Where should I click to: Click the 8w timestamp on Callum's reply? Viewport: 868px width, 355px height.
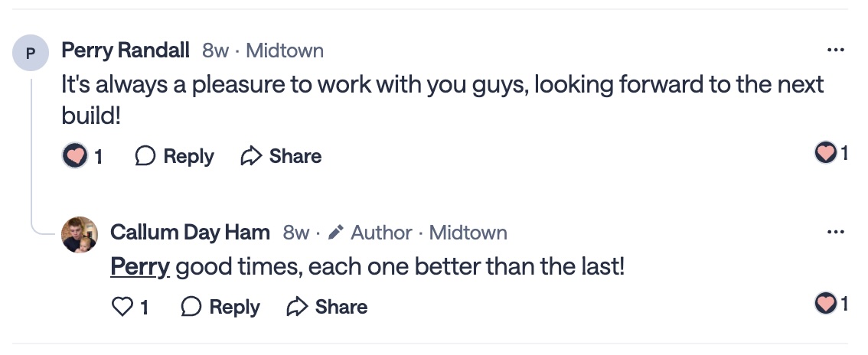point(296,232)
